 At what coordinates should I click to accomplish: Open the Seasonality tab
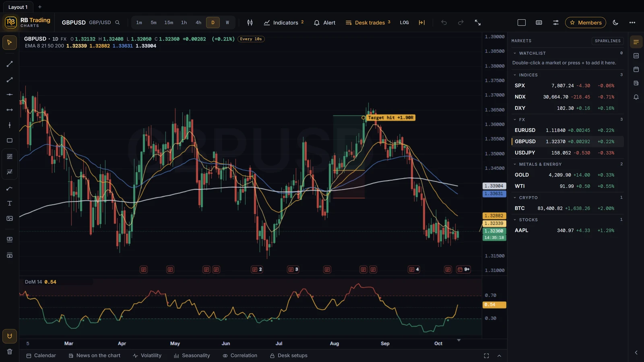coord(192,356)
